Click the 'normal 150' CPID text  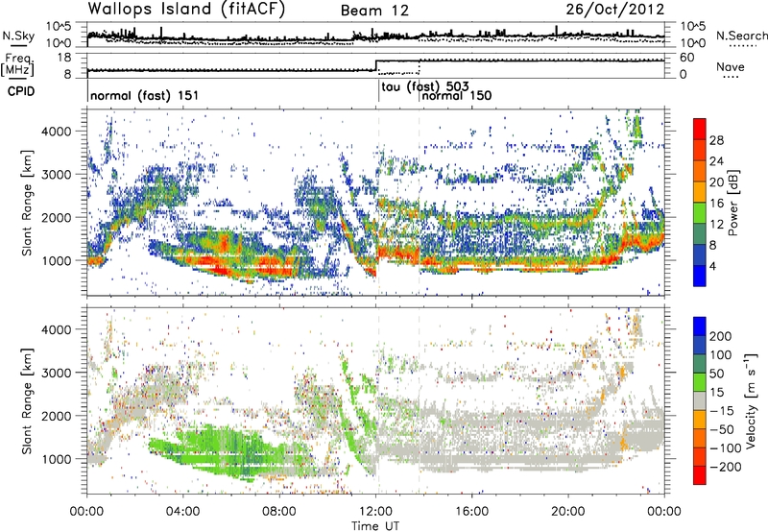pyautogui.click(x=457, y=95)
